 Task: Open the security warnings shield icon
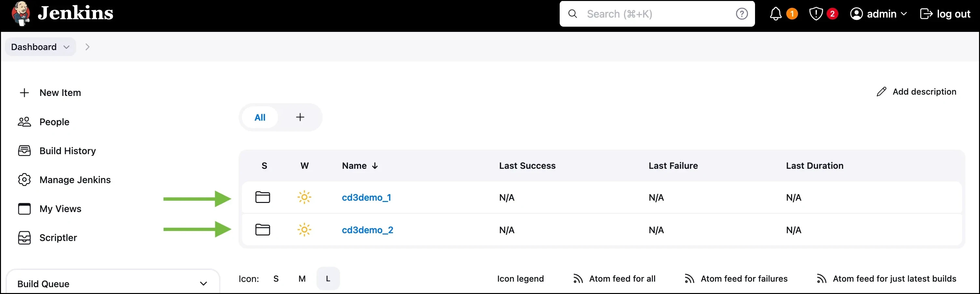816,14
